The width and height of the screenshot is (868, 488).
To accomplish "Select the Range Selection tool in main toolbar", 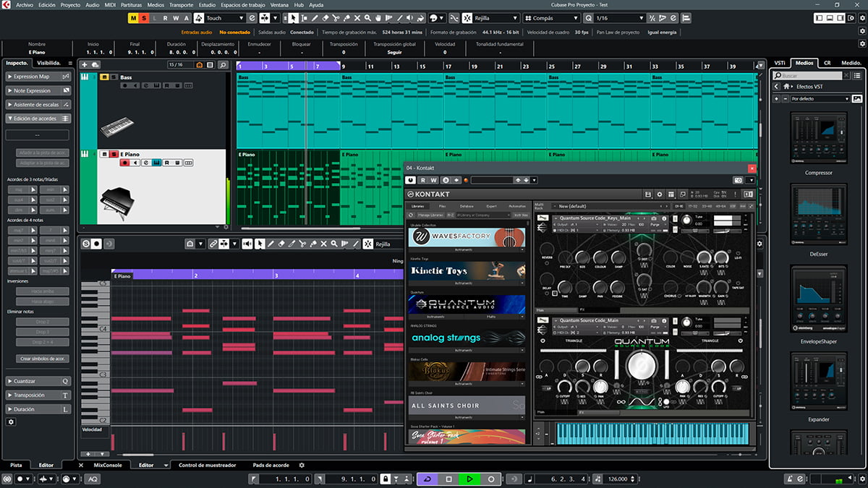I will (304, 17).
